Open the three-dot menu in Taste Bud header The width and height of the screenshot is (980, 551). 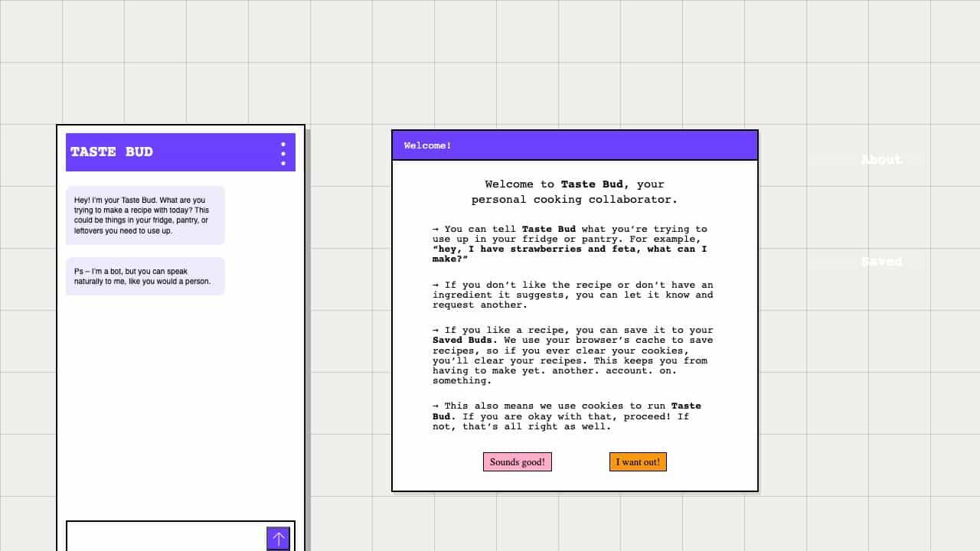click(283, 153)
